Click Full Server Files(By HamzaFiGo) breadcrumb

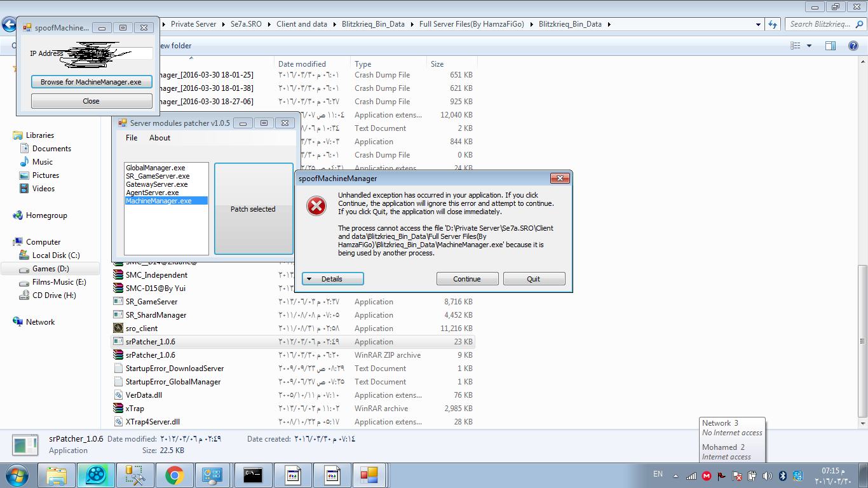pyautogui.click(x=471, y=24)
